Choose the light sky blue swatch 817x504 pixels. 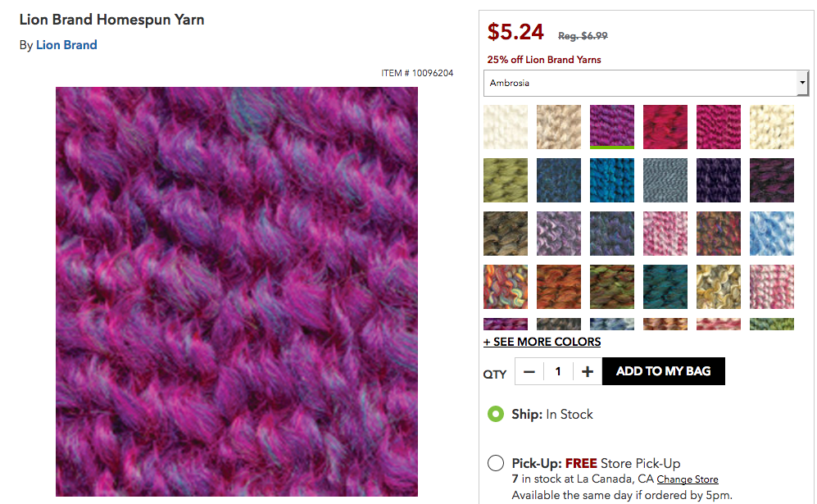(772, 233)
